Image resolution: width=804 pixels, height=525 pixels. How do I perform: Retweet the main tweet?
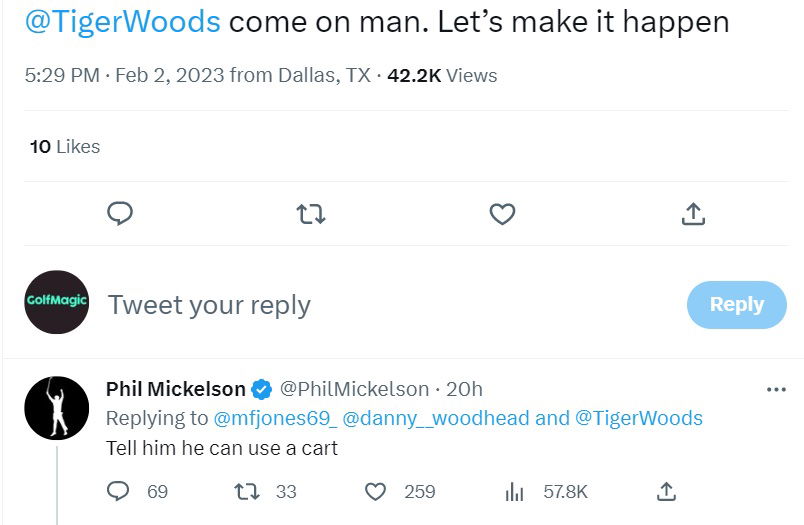(x=312, y=214)
